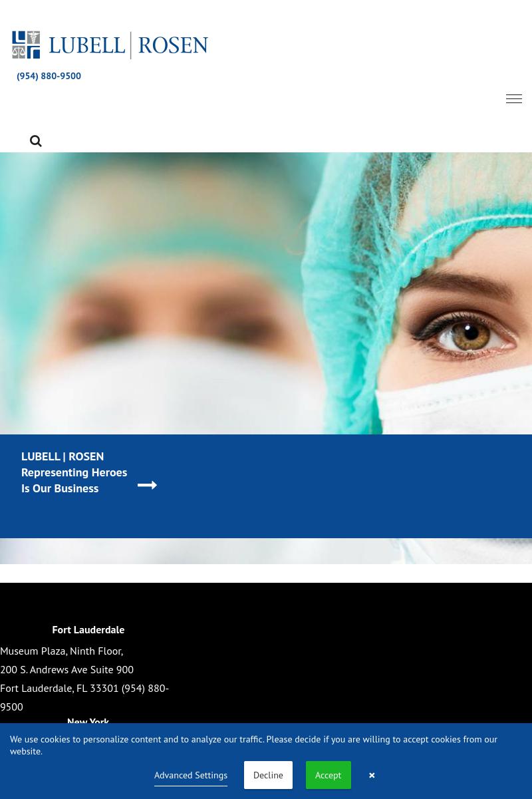Image resolution: width=532 pixels, height=799 pixels.
Task: Dismiss the cookie banner with the X icon
Action: [372, 776]
